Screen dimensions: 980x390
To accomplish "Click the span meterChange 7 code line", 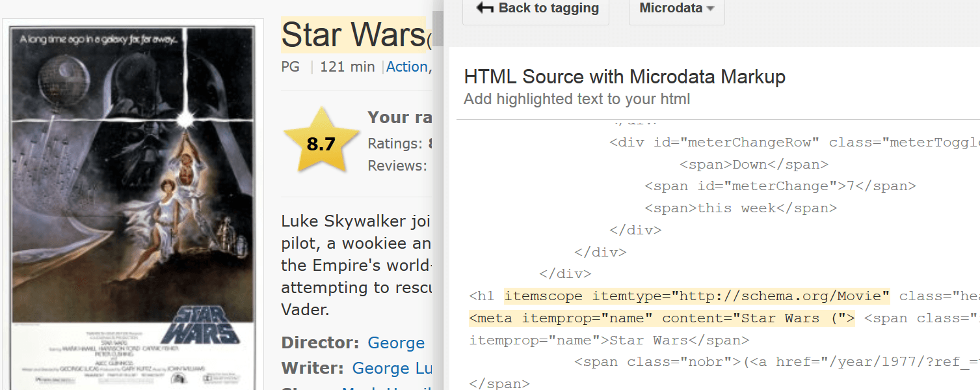I will (x=780, y=186).
